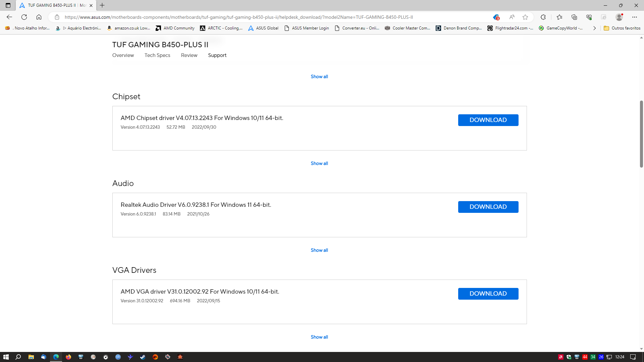Open the Denon Brand Comp... bookmark

[459, 28]
